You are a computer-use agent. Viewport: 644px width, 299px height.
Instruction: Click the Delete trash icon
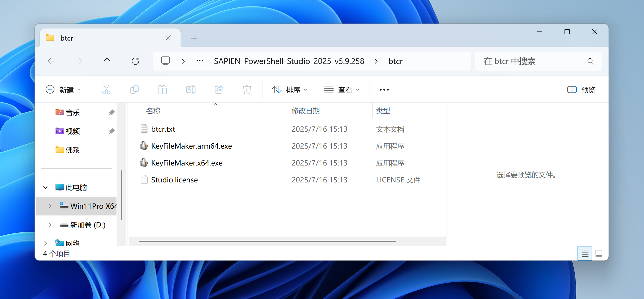(x=247, y=90)
